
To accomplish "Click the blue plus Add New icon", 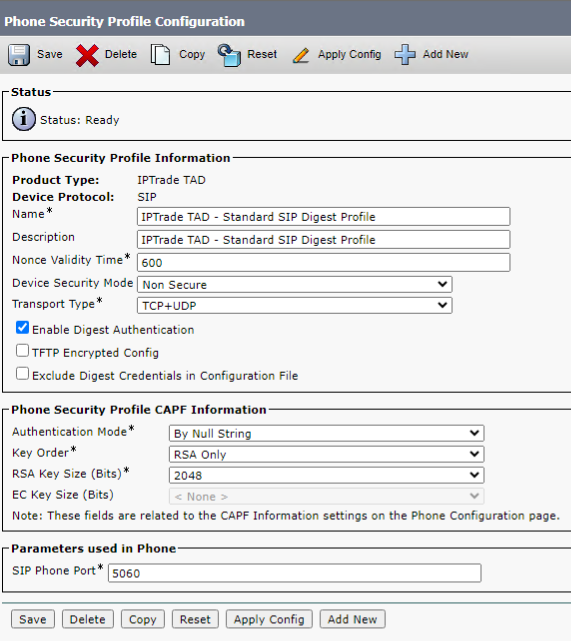I will (405, 54).
